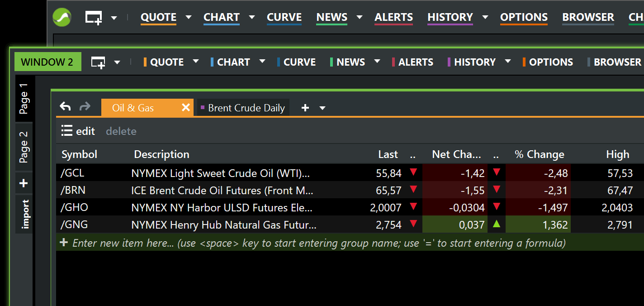The width and height of the screenshot is (644, 306).
Task: Click the green app logo in the back window
Action: pyautogui.click(x=62, y=18)
